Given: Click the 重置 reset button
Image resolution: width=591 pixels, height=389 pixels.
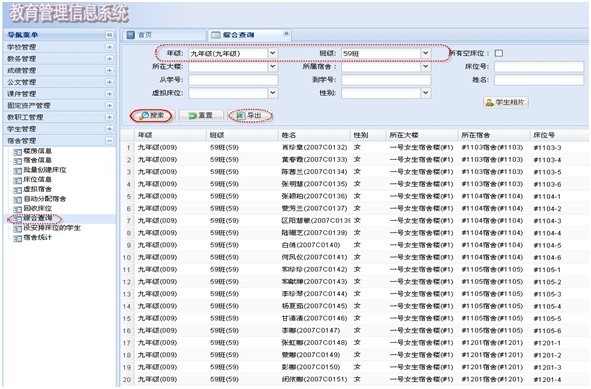Looking at the screenshot, I should pos(201,116).
